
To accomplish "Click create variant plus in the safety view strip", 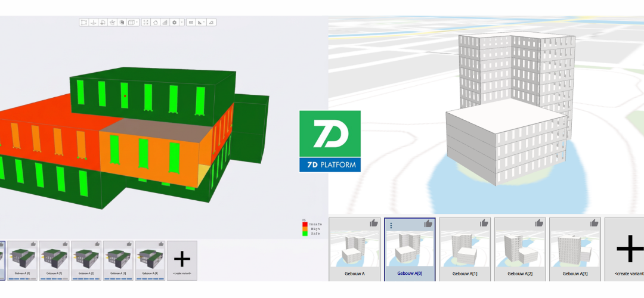I will coord(182,260).
